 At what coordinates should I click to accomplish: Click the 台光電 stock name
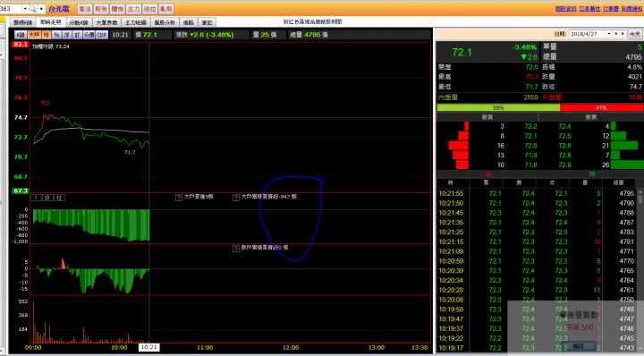59,9
